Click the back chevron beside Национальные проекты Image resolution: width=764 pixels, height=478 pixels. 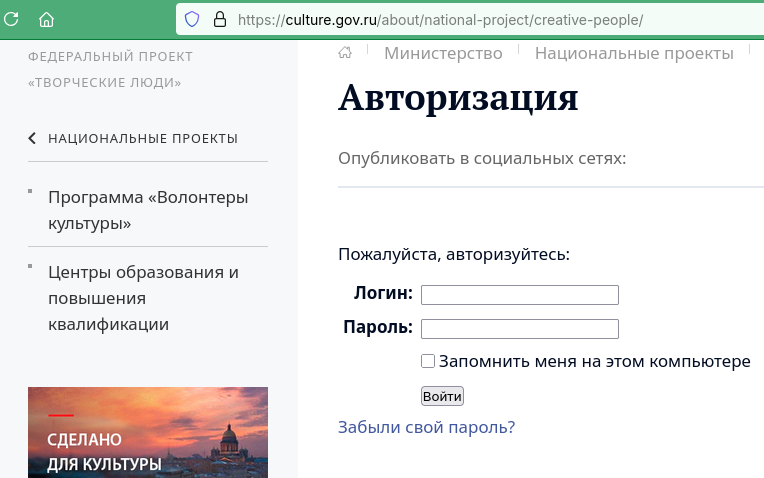pyautogui.click(x=32, y=138)
